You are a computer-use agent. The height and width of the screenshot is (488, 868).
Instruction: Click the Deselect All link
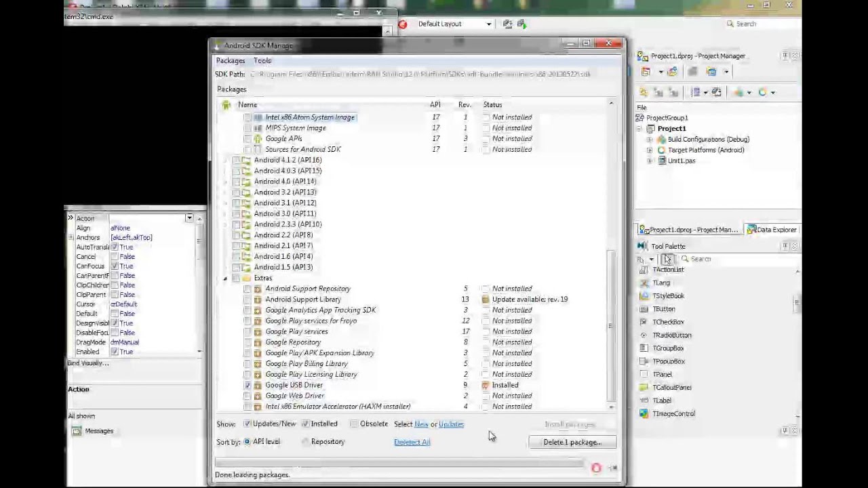[x=412, y=442]
